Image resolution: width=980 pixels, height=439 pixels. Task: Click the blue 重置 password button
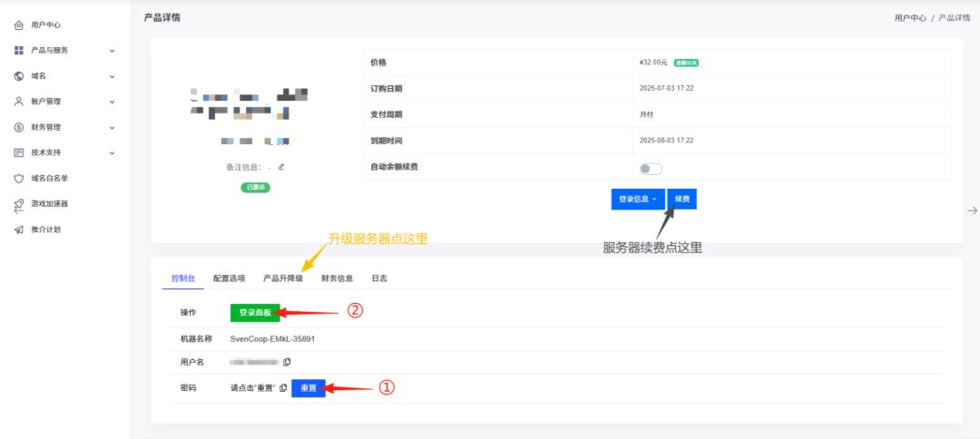pyautogui.click(x=309, y=388)
